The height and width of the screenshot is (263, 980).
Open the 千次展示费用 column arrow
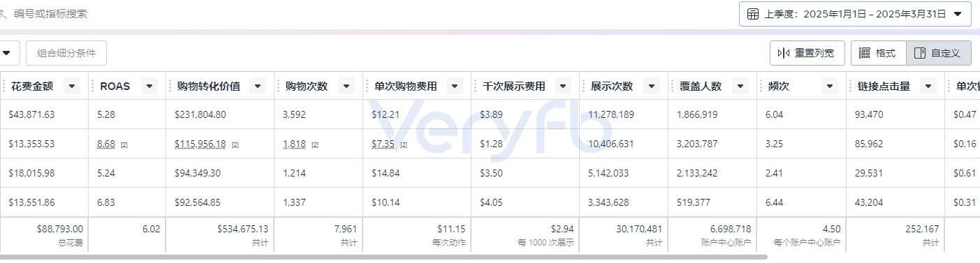click(x=563, y=86)
